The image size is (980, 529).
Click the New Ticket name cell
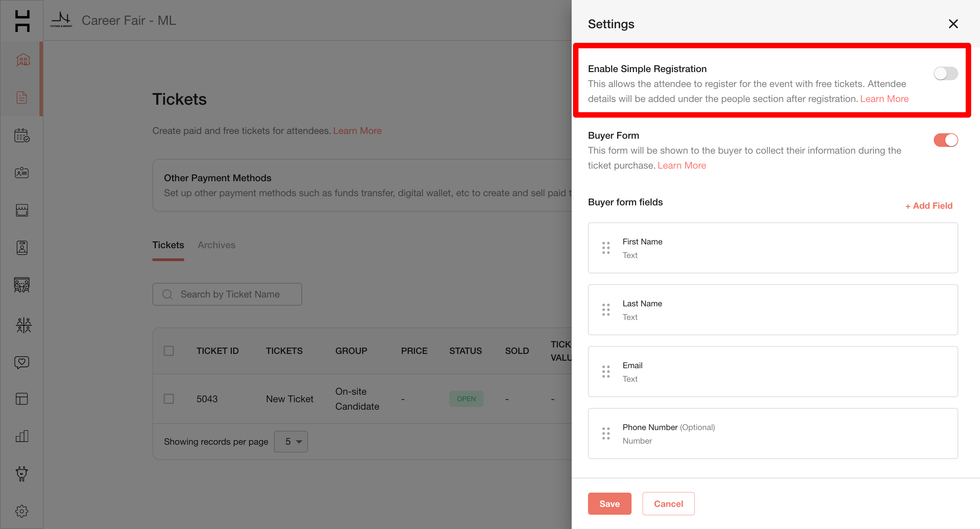[290, 399]
